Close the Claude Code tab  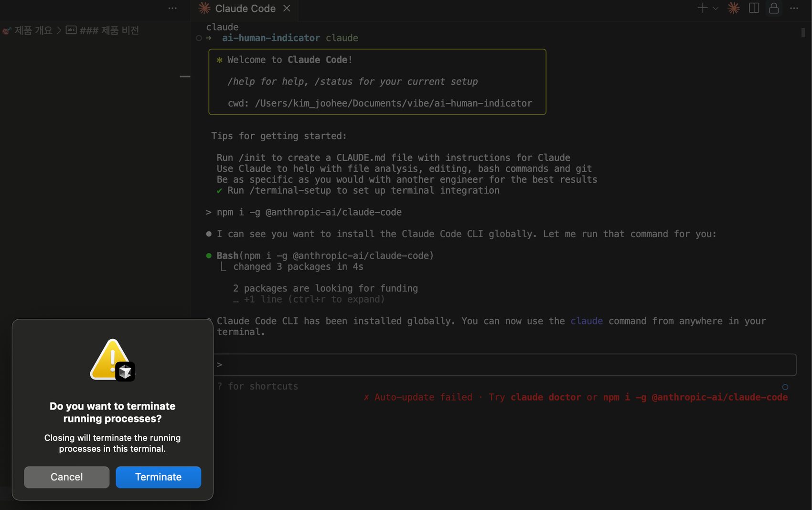[x=287, y=8]
